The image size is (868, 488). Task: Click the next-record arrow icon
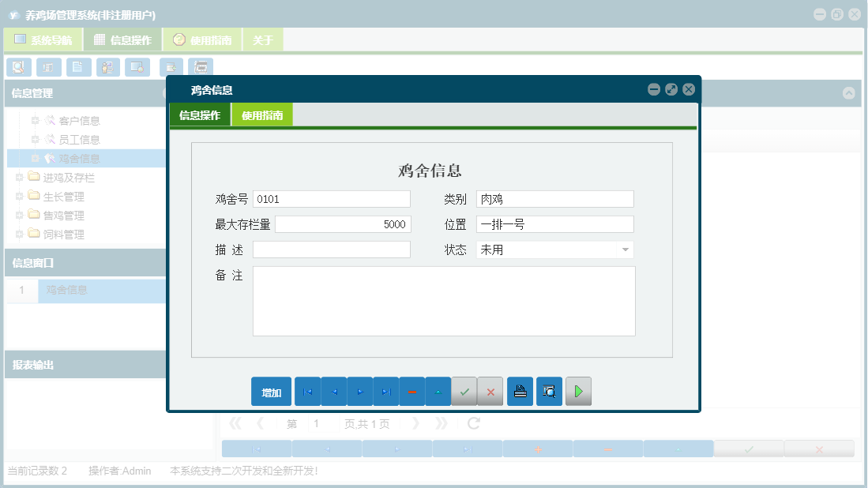(x=360, y=391)
